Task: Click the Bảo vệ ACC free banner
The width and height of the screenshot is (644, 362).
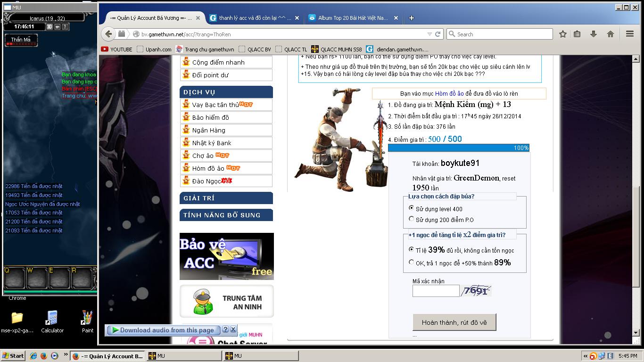Action: coord(226,256)
